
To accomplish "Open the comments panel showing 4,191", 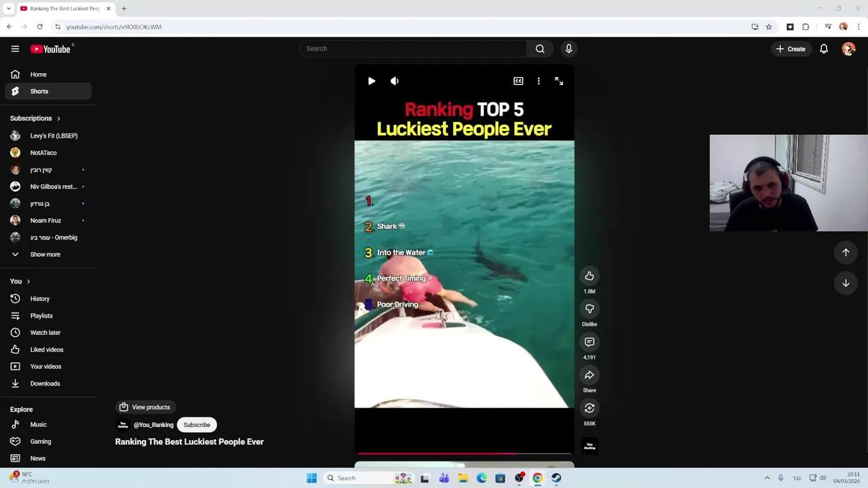I will [589, 342].
